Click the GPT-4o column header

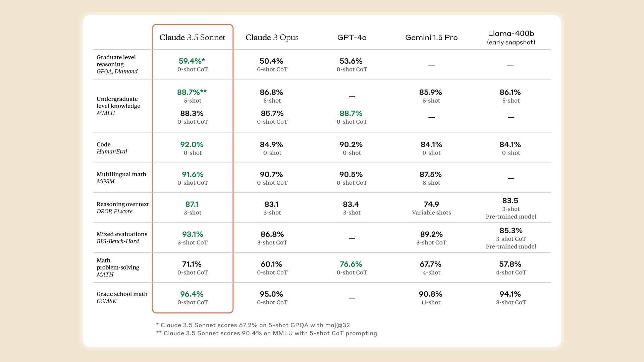point(352,38)
